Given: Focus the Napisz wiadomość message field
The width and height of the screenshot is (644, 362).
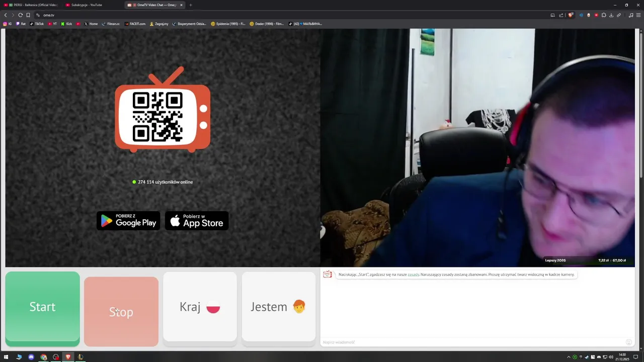Looking at the screenshot, I should click(473, 342).
